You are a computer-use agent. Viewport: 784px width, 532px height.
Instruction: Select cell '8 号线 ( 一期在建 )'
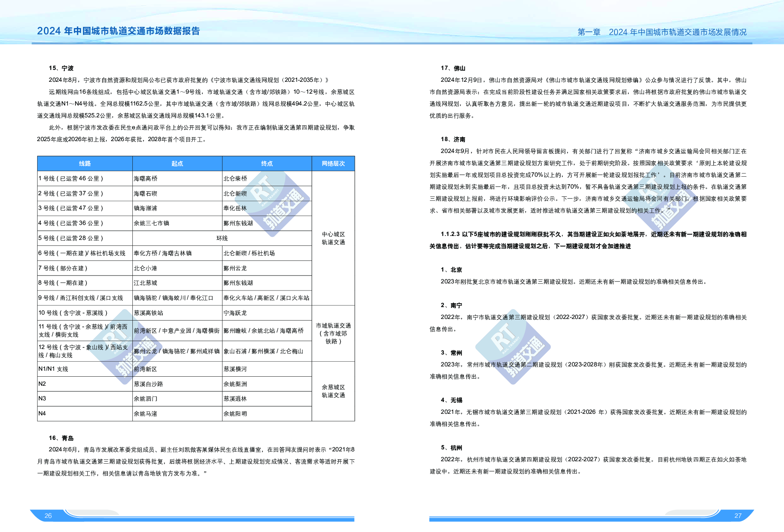85,283
